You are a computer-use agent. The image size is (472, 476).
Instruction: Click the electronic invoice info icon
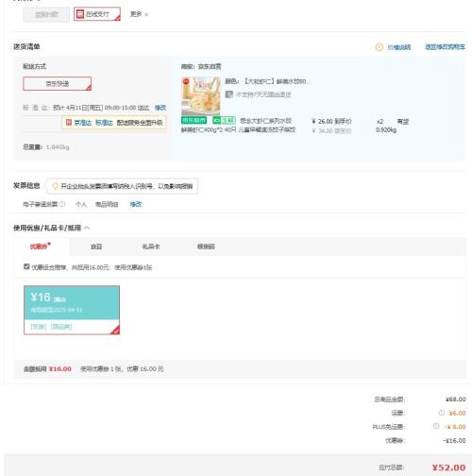(62, 204)
